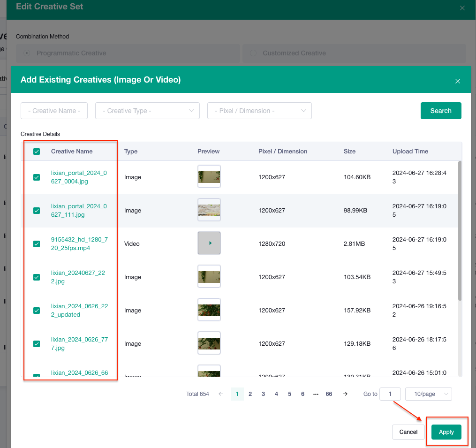Click the previous page arrow
Image resolution: width=476 pixels, height=448 pixels.
point(221,394)
